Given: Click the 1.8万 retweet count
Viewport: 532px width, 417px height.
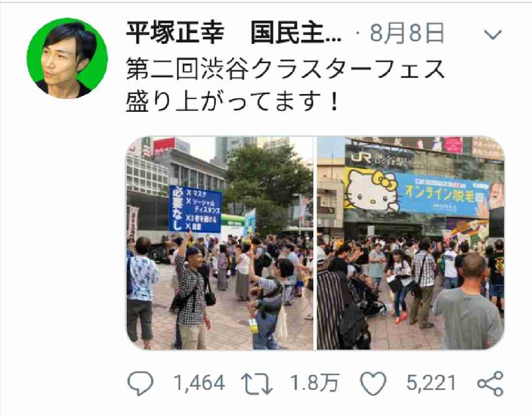Looking at the screenshot, I should click(x=314, y=384).
